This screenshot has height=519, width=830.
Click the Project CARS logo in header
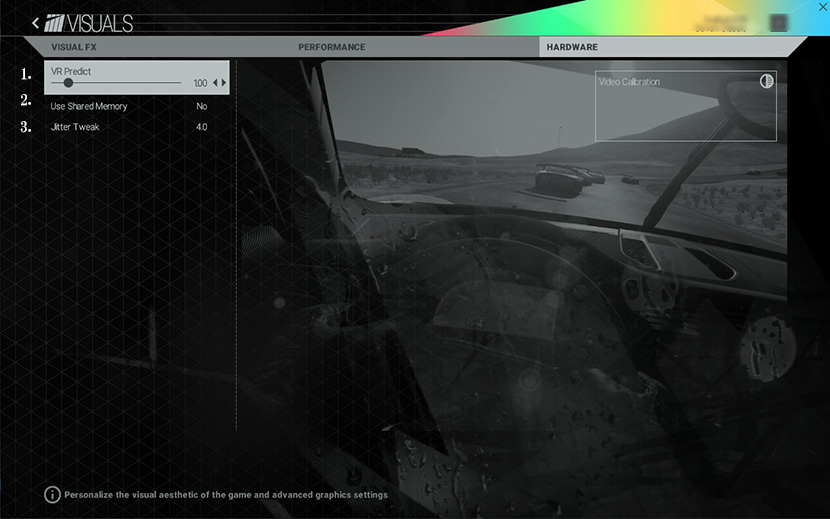[x=54, y=23]
